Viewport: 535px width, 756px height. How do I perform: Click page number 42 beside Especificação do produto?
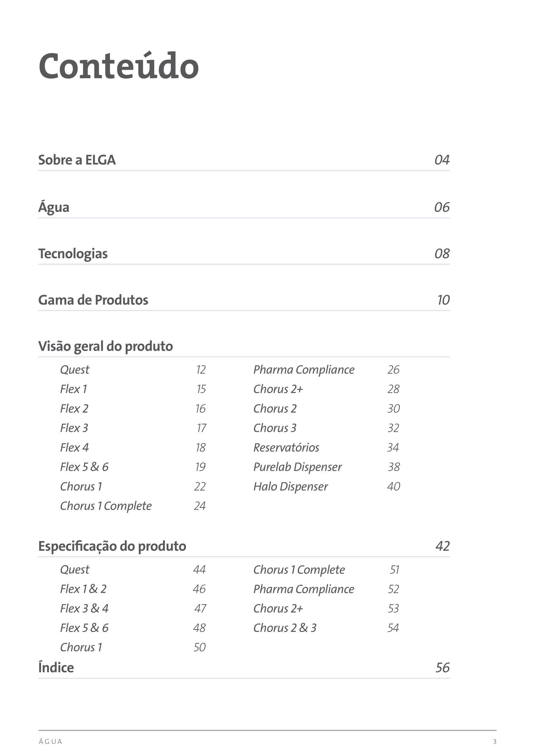click(442, 546)
